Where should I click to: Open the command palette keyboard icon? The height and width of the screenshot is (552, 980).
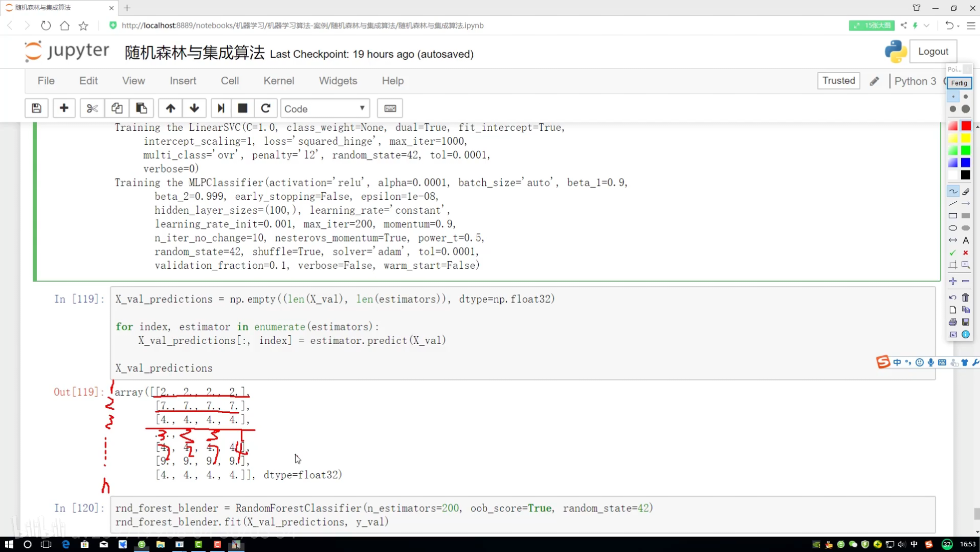(390, 108)
